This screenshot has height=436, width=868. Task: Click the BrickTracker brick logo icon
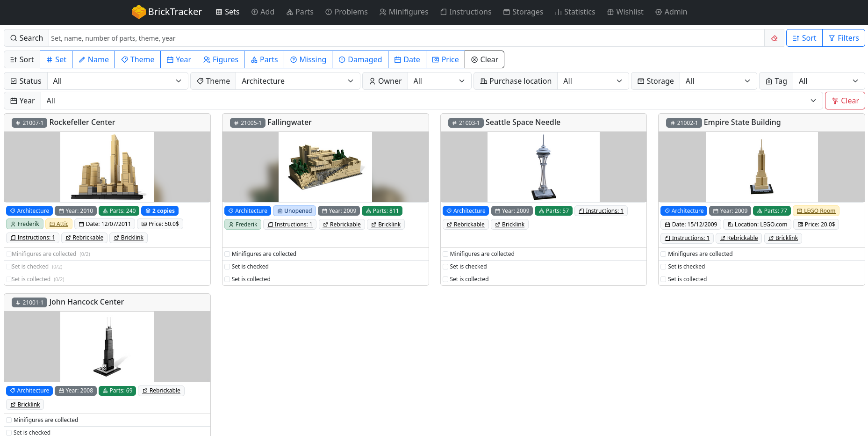point(138,12)
